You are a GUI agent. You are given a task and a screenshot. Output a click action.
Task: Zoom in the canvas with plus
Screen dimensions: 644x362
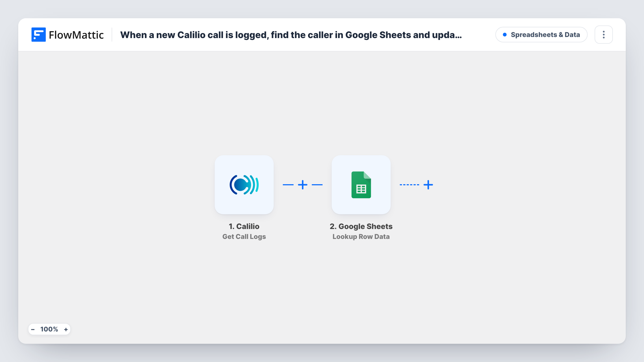click(66, 329)
